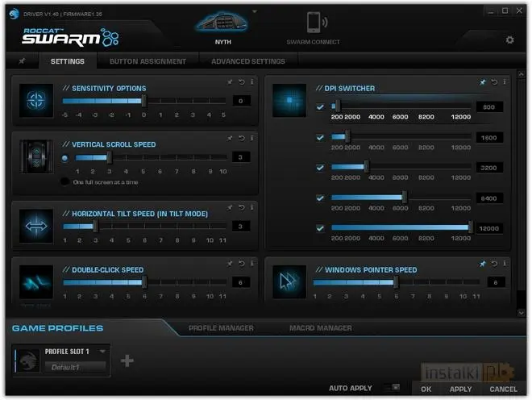Reset Windows Pointer Speed setting

(494, 264)
